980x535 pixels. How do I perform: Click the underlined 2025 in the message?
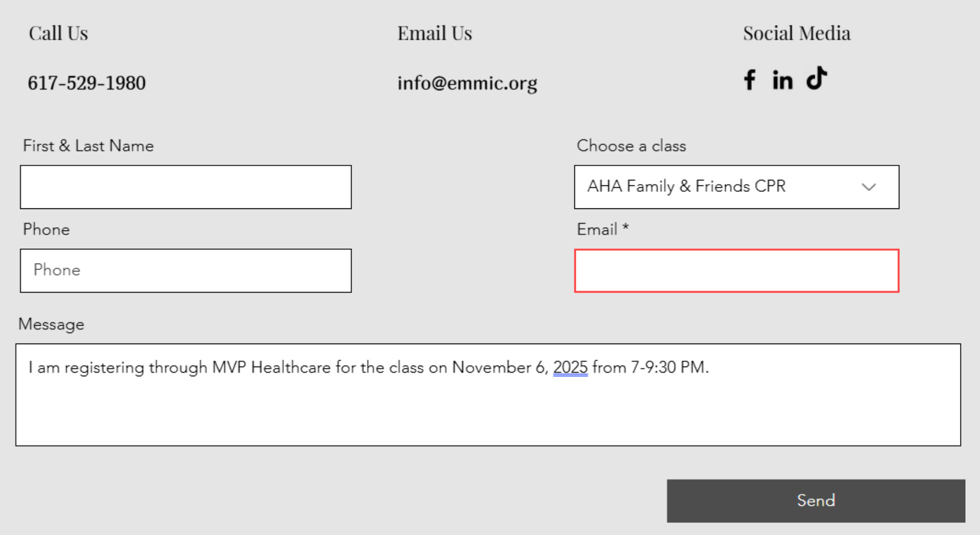(570, 368)
